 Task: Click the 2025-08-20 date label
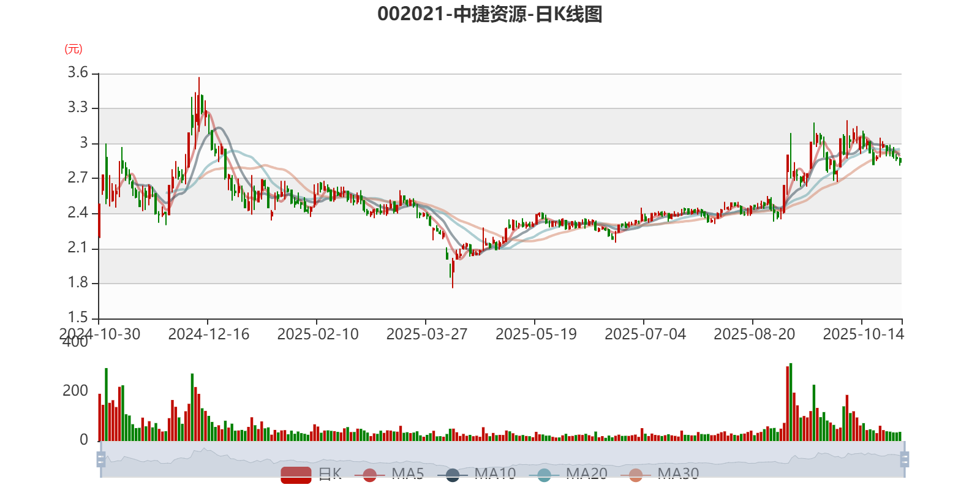tap(754, 334)
